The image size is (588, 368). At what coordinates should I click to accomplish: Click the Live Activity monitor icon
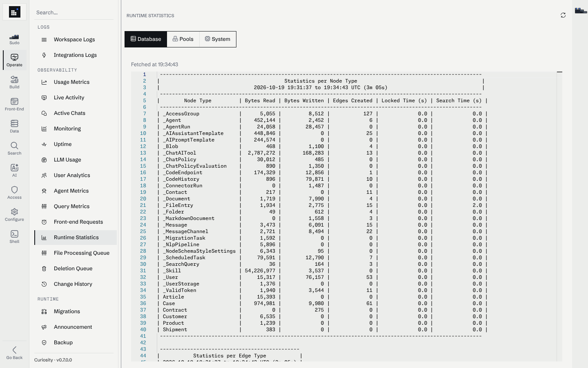(44, 98)
